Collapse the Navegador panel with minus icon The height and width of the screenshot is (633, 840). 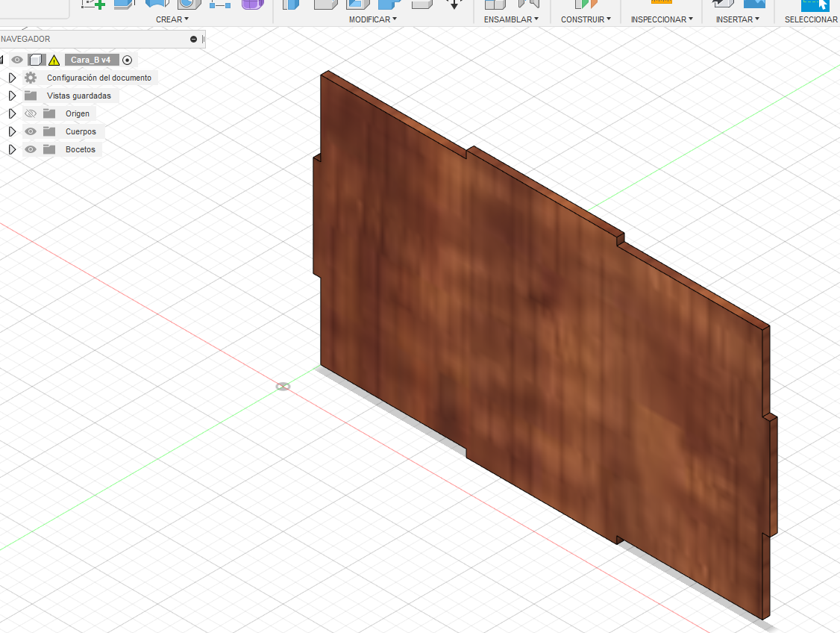[193, 39]
